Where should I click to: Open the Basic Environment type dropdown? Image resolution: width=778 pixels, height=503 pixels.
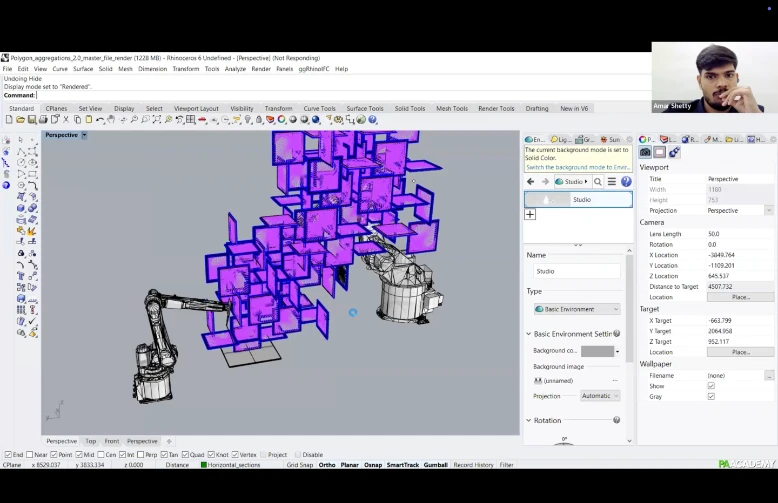(577, 309)
